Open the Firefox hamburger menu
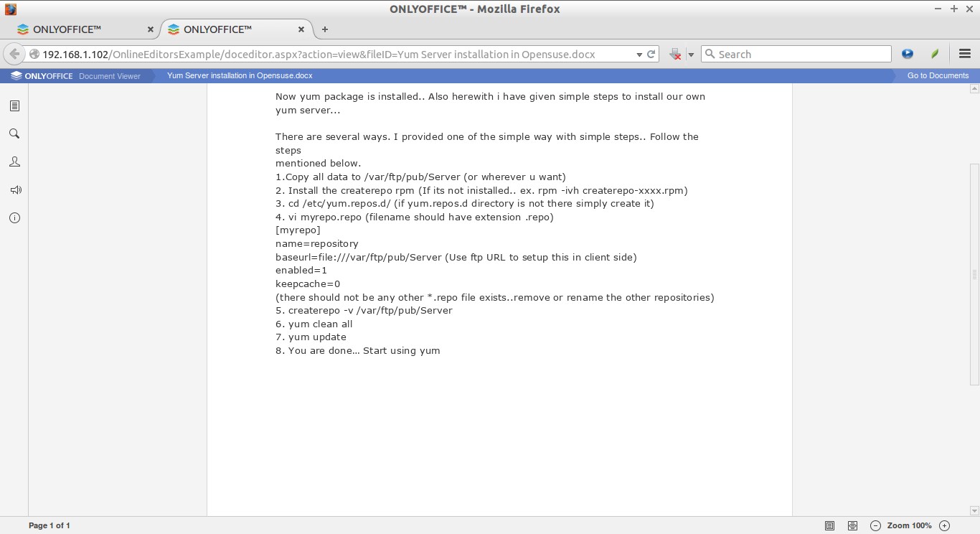 (x=965, y=54)
